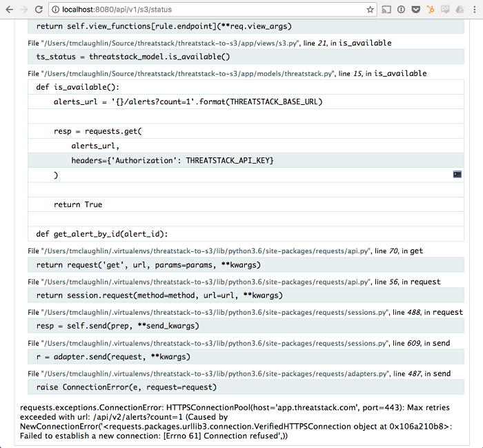Click file path ending in app/views/s3.py

(x=171, y=43)
